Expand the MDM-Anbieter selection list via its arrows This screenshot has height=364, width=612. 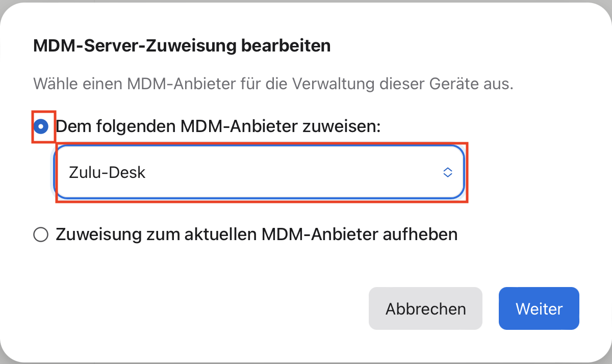coord(447,172)
